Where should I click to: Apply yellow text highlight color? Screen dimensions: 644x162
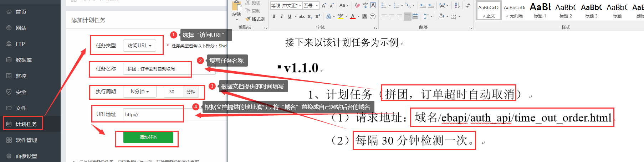(341, 16)
